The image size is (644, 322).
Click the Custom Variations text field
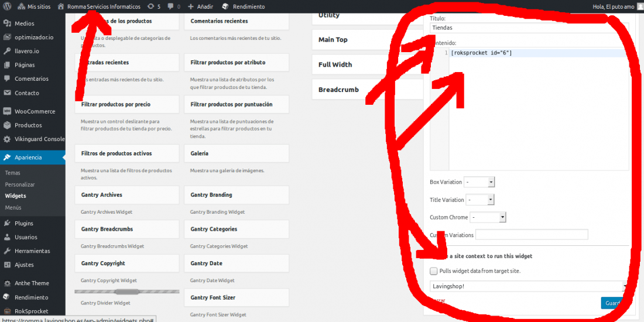point(532,235)
